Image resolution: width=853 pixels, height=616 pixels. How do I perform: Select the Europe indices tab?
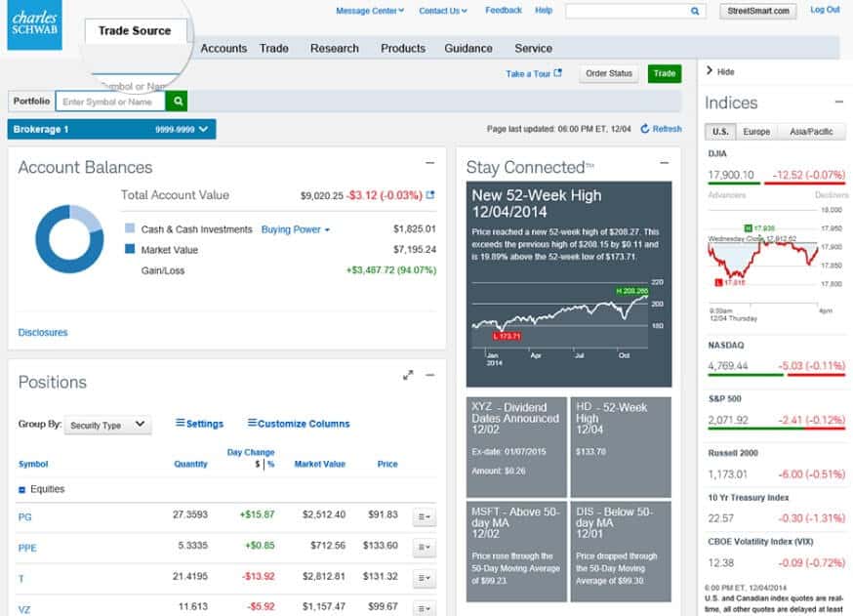click(x=756, y=132)
